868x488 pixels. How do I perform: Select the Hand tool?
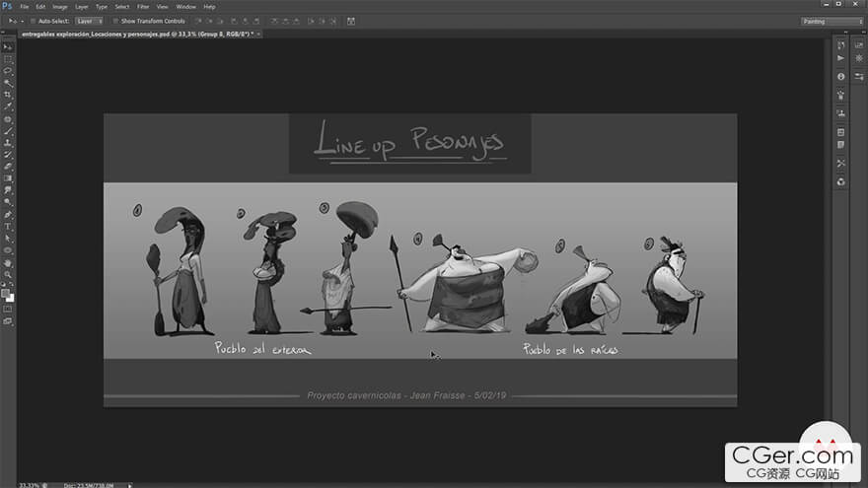pyautogui.click(x=8, y=263)
